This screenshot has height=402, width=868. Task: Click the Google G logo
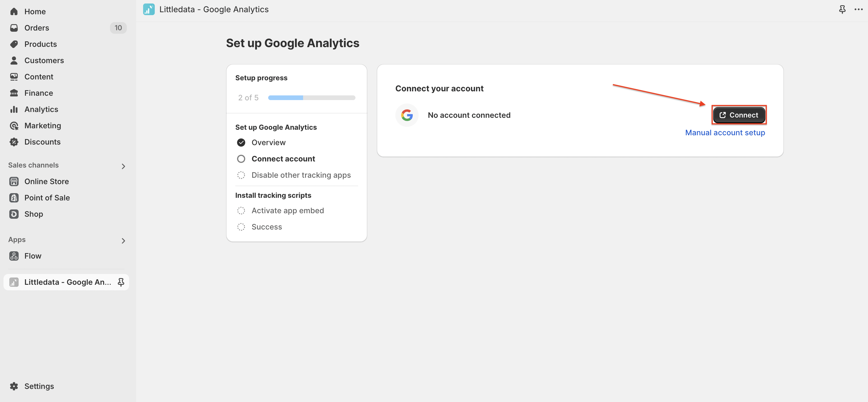(x=407, y=115)
